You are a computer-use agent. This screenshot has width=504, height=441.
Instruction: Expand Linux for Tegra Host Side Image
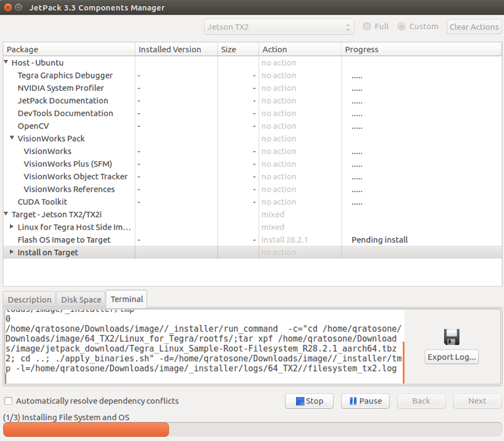(12, 227)
